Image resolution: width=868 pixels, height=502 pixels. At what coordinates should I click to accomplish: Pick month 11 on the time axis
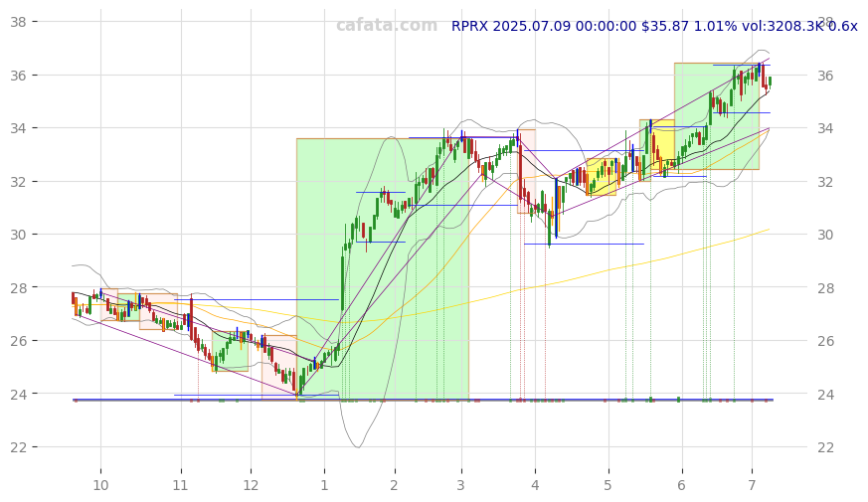pos(181,485)
